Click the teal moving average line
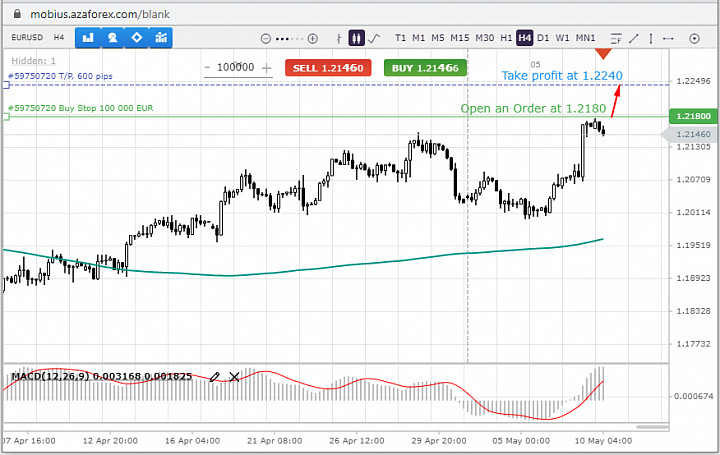The width and height of the screenshot is (720, 455). 303,270
